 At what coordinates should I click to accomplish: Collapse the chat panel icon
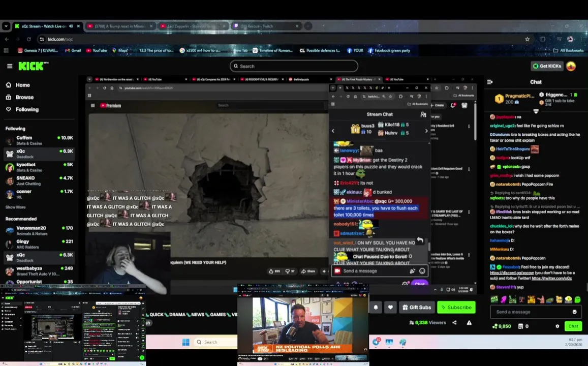pyautogui.click(x=490, y=82)
